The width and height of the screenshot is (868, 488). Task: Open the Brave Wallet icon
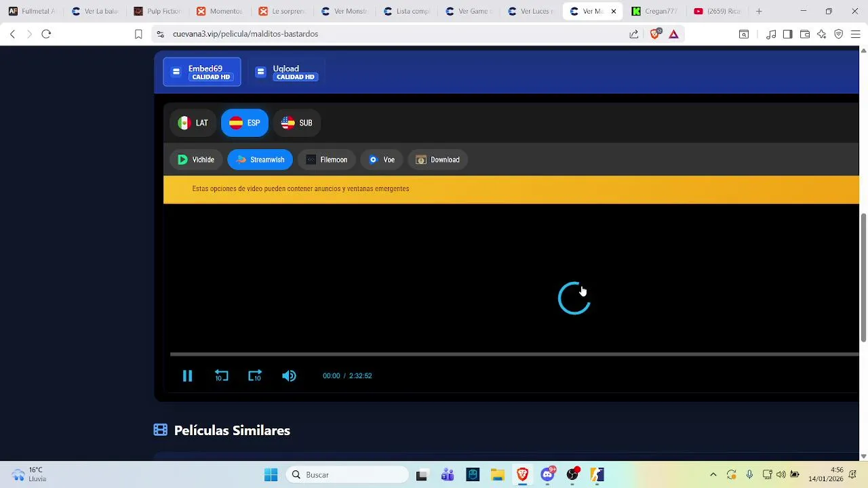point(805,34)
